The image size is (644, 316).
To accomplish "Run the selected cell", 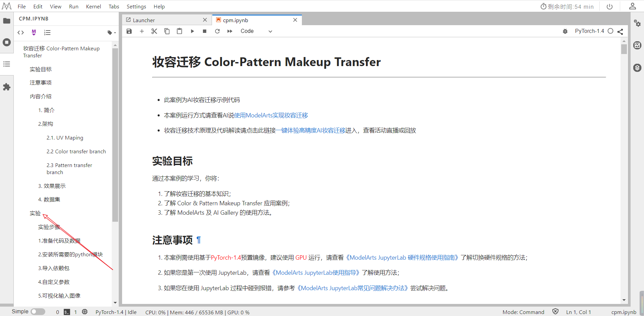I will click(x=192, y=31).
